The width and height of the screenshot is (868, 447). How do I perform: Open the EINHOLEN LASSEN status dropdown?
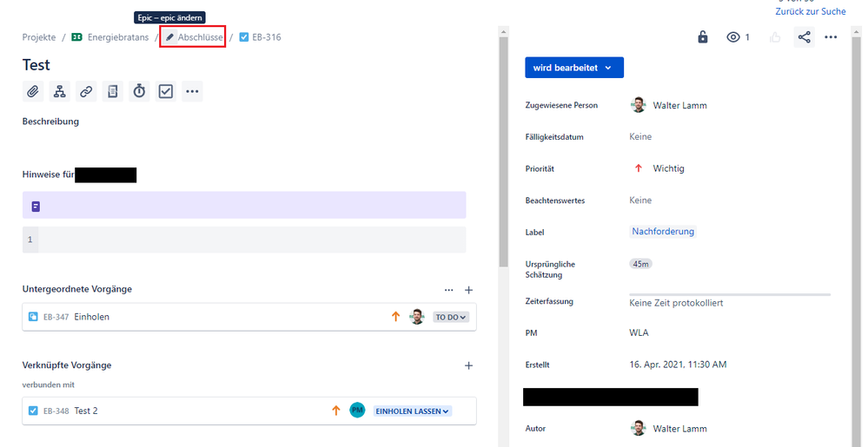pos(413,411)
